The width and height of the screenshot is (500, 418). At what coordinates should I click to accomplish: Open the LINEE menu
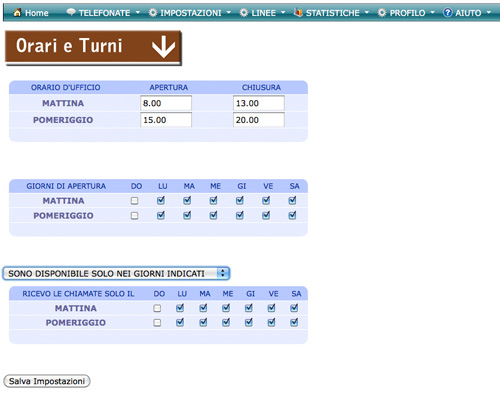263,13
